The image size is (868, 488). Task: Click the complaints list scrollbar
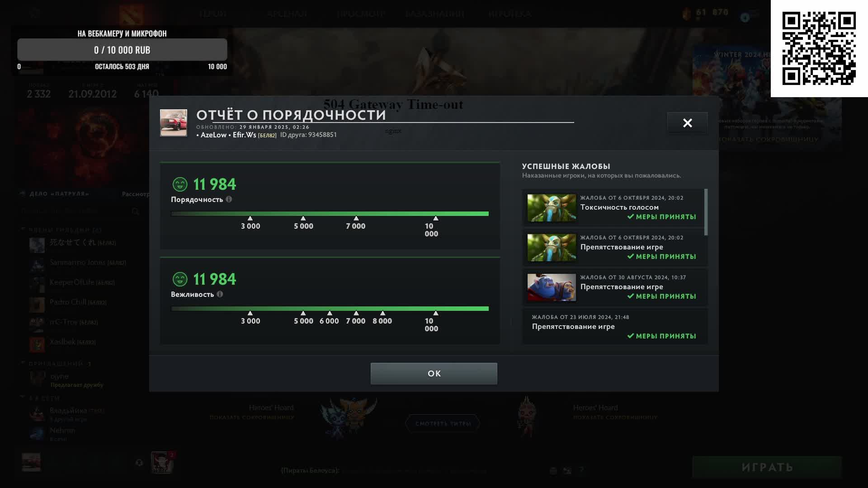[x=706, y=212]
